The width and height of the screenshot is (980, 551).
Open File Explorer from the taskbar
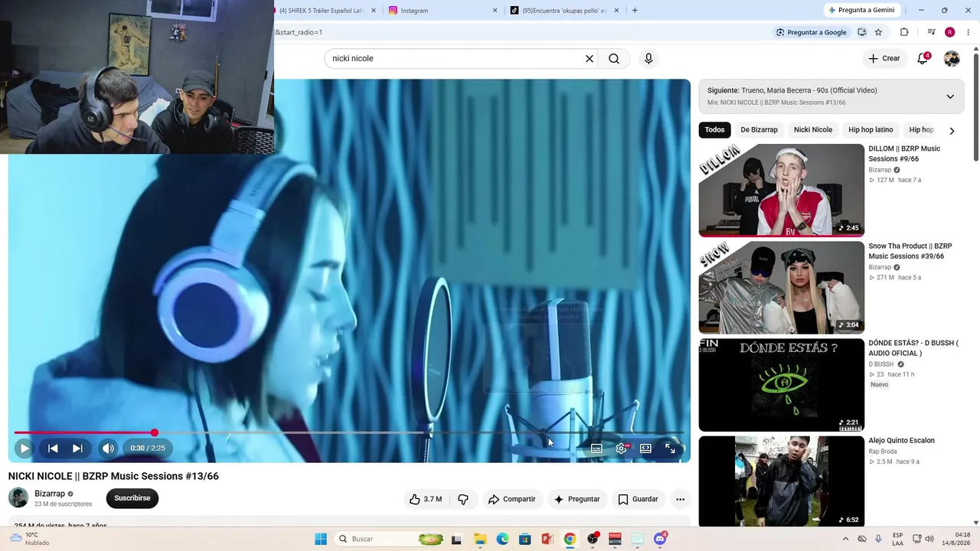[x=480, y=539]
